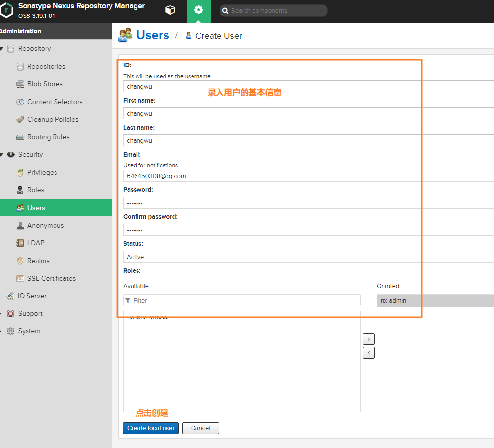Open the Browse cube icon in header
The image size is (494, 448).
pyautogui.click(x=170, y=10)
